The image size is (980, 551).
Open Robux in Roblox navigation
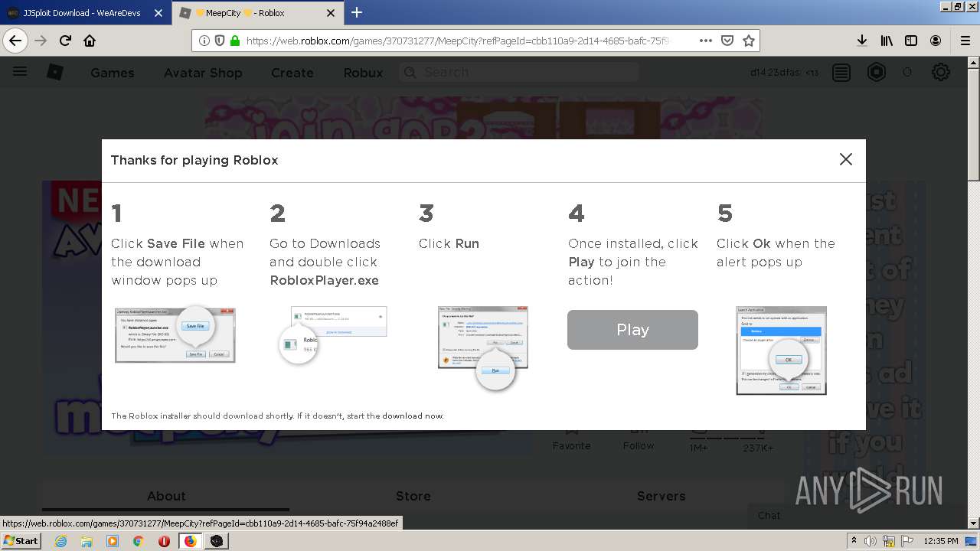tap(363, 73)
